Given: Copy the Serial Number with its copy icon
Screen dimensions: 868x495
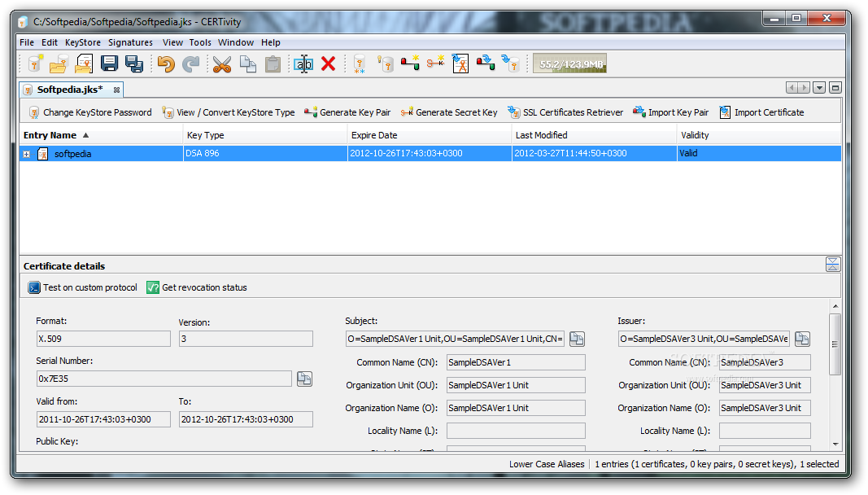Looking at the screenshot, I should [x=304, y=379].
